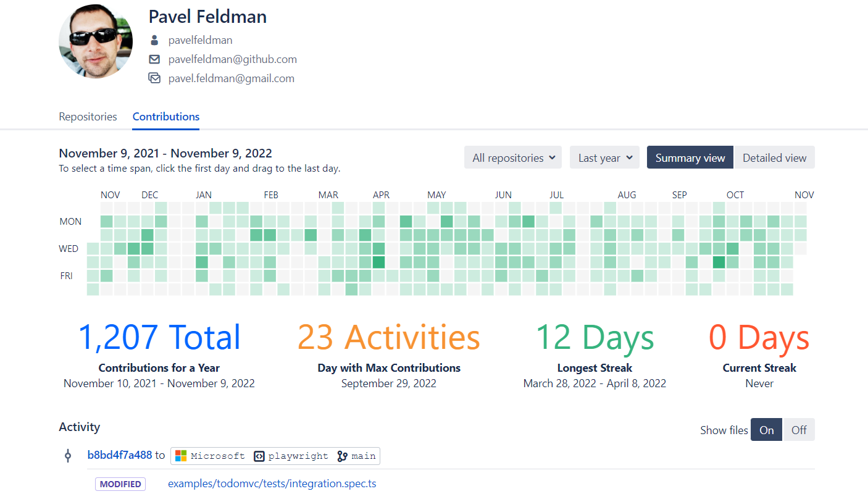Viewport: 868px width, 494px height.
Task: Click the pavel.feldman@gmail.com email address
Action: pos(232,78)
